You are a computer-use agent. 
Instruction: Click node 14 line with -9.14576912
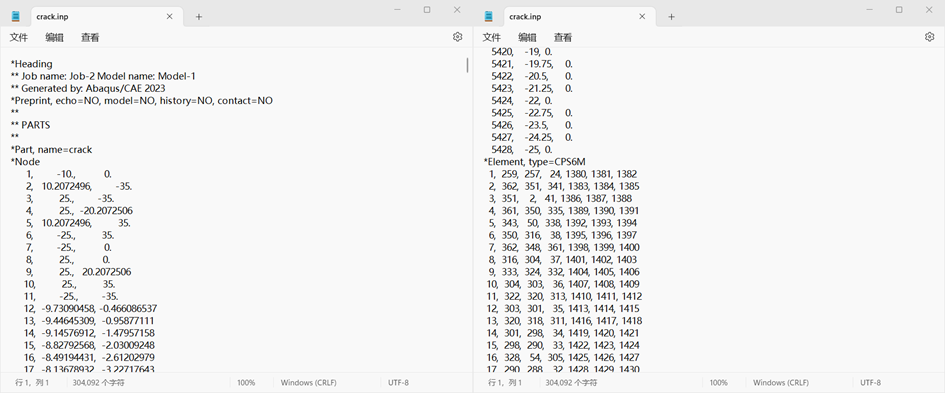pos(89,333)
